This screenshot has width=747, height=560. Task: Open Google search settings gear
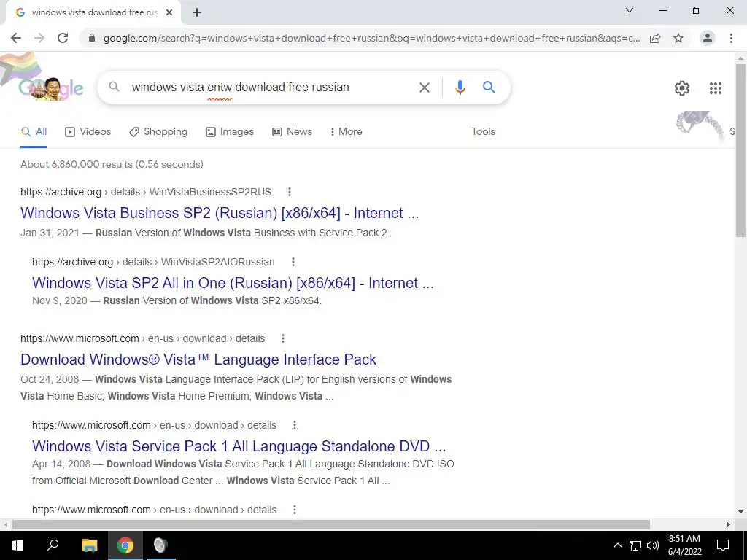(x=682, y=88)
